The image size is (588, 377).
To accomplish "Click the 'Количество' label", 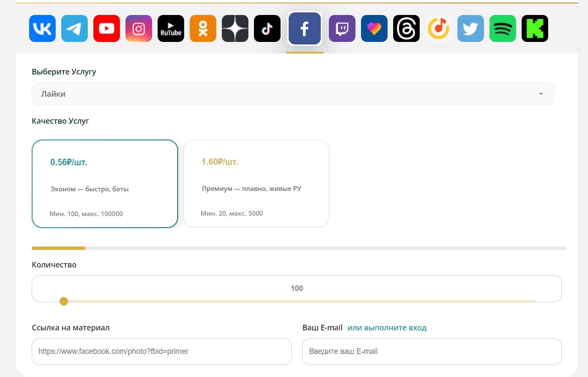I will click(x=54, y=265).
